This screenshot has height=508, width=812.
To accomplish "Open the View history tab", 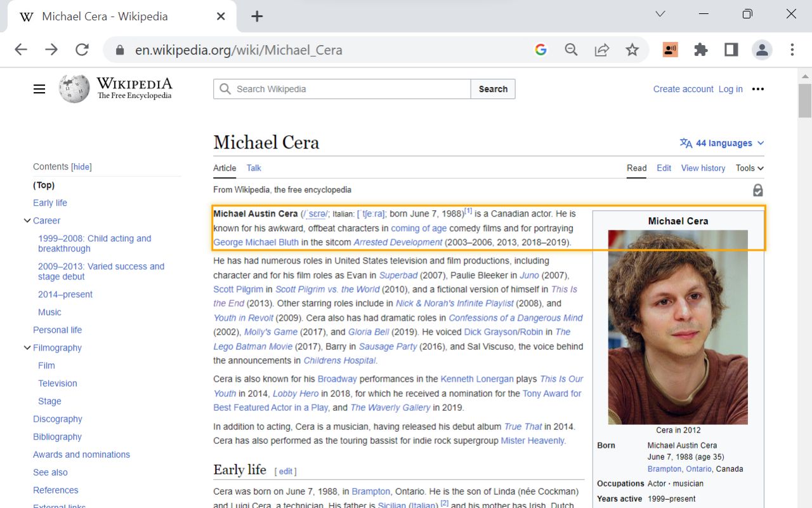I will pos(703,168).
